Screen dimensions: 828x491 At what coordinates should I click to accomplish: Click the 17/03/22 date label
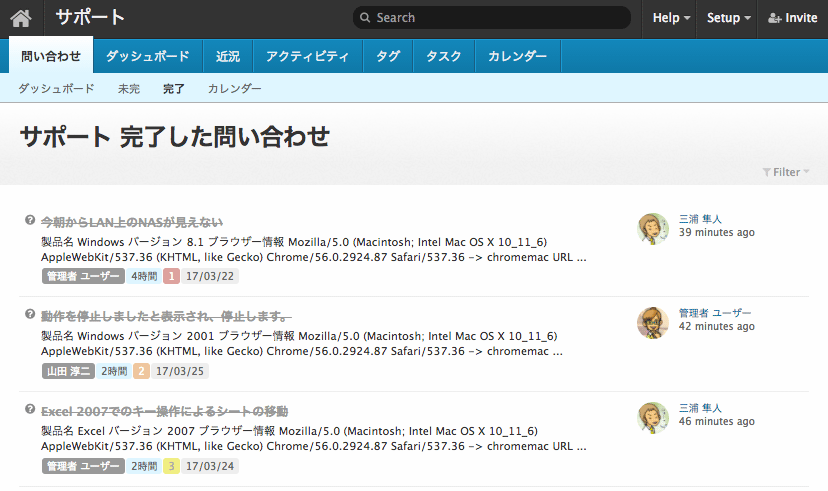tap(210, 276)
